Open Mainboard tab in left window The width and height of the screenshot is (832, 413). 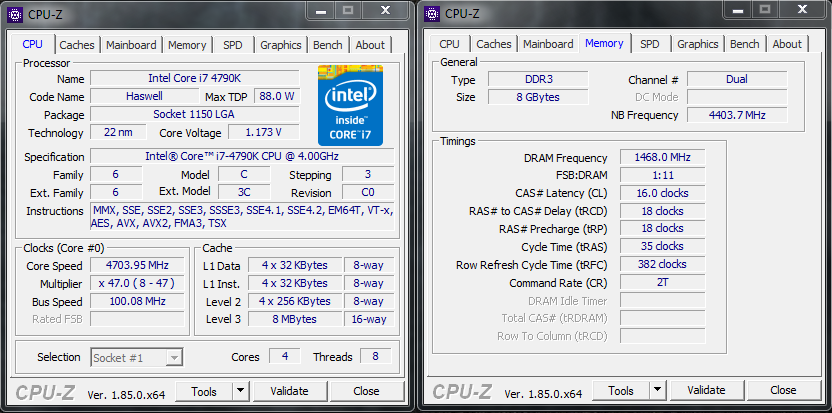131,45
